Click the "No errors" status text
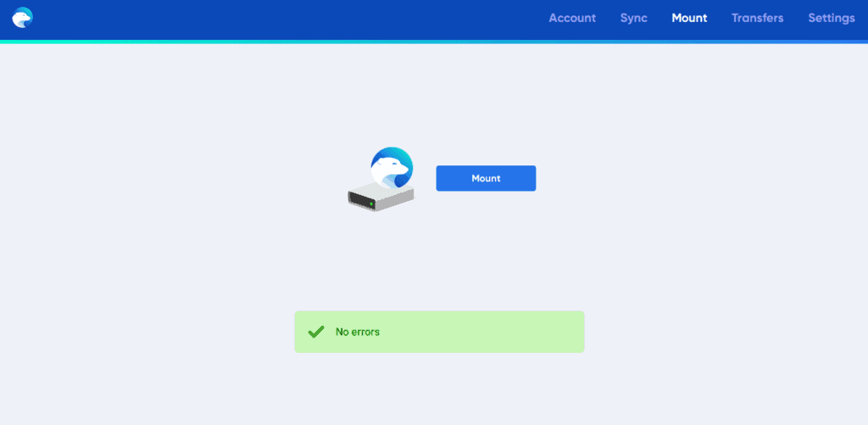Screen dimensions: 868x425 pos(358,332)
